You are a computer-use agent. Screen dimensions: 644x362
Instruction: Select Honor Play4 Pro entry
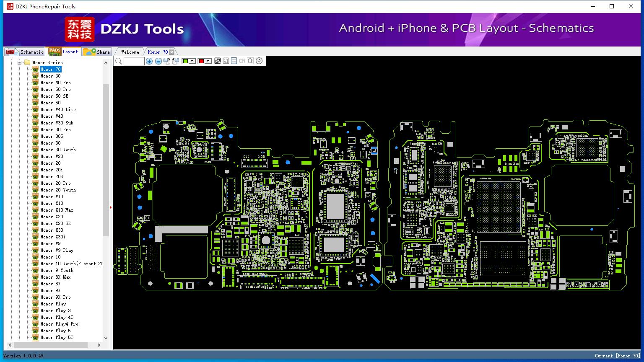click(x=59, y=324)
